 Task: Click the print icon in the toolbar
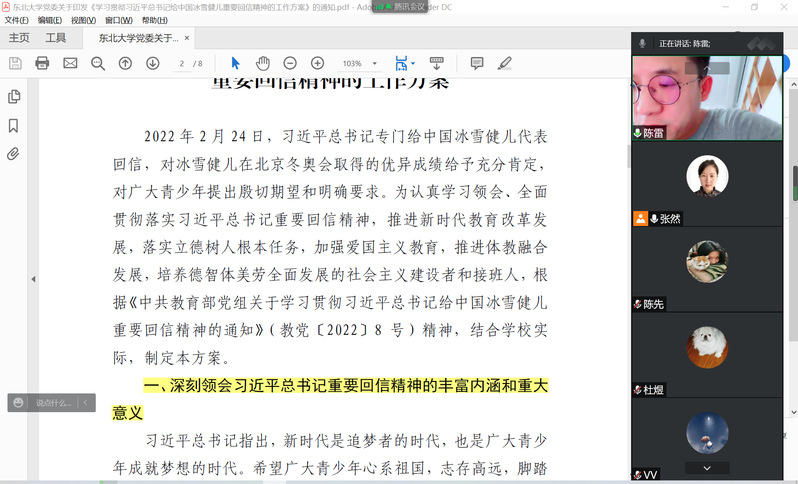point(42,63)
